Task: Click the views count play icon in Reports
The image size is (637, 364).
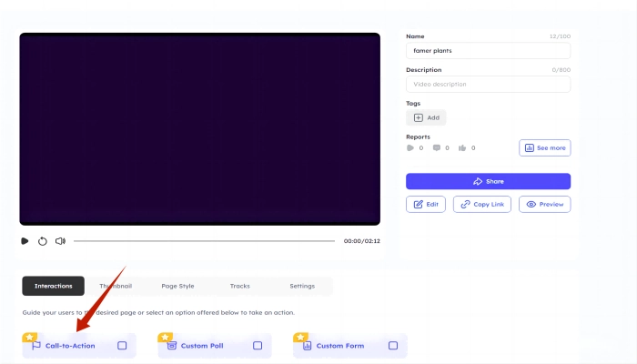Action: click(410, 147)
